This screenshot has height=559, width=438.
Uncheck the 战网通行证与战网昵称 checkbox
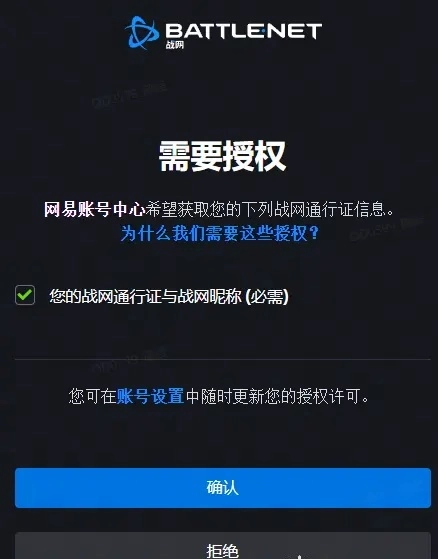point(25,295)
